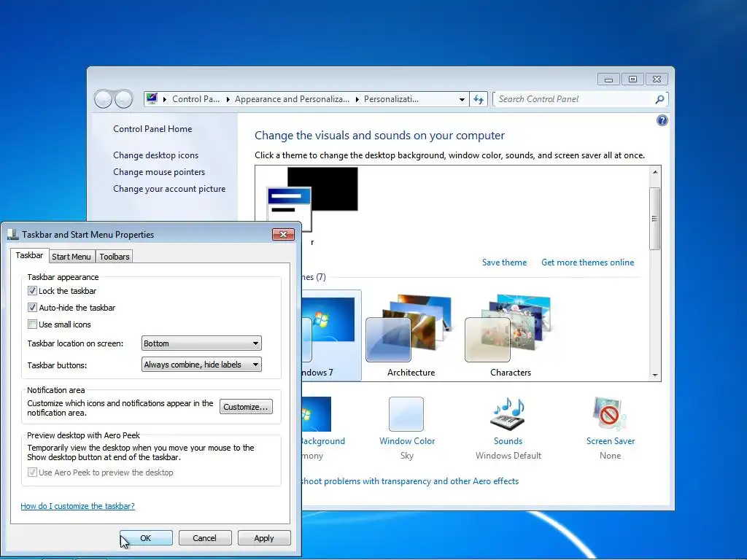Click the Cancel button
The height and width of the screenshot is (560, 747).
tap(205, 538)
